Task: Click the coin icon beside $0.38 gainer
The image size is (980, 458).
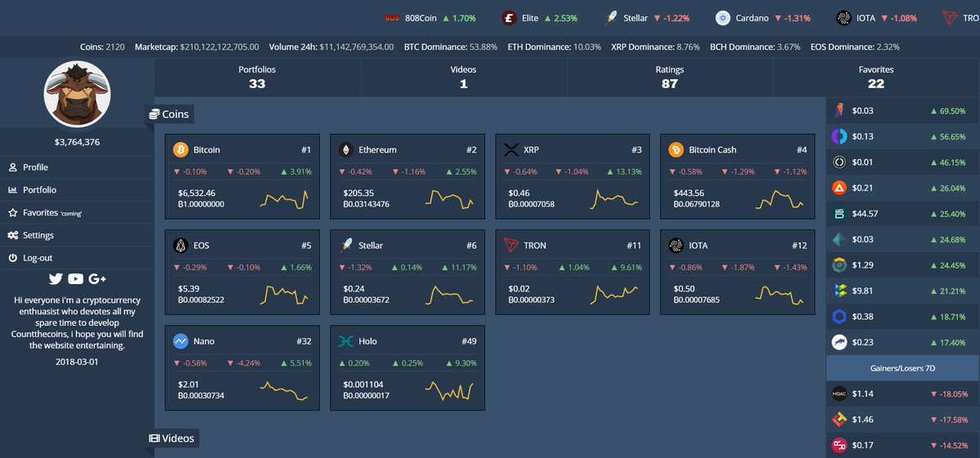Action: coord(839,317)
